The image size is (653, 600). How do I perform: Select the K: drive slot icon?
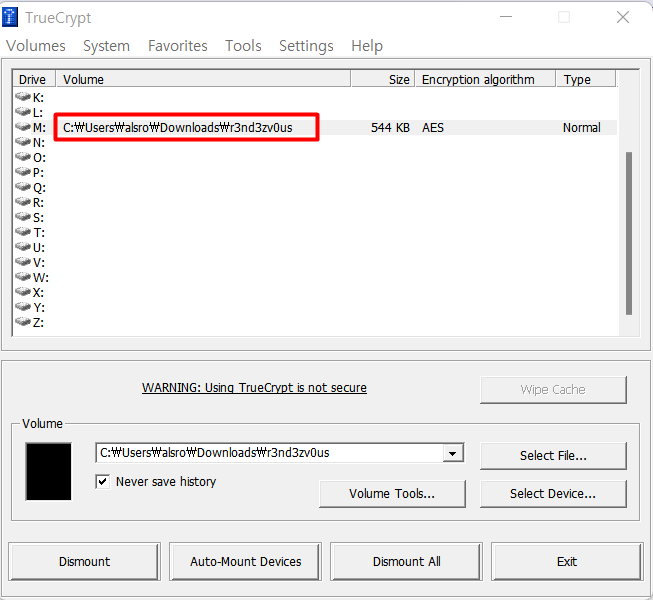point(23,97)
